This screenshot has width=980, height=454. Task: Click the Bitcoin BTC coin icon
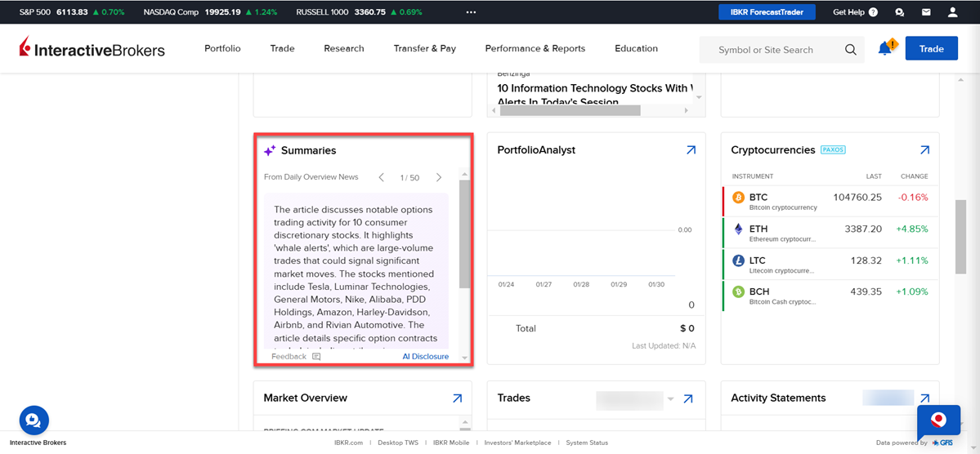tap(738, 198)
